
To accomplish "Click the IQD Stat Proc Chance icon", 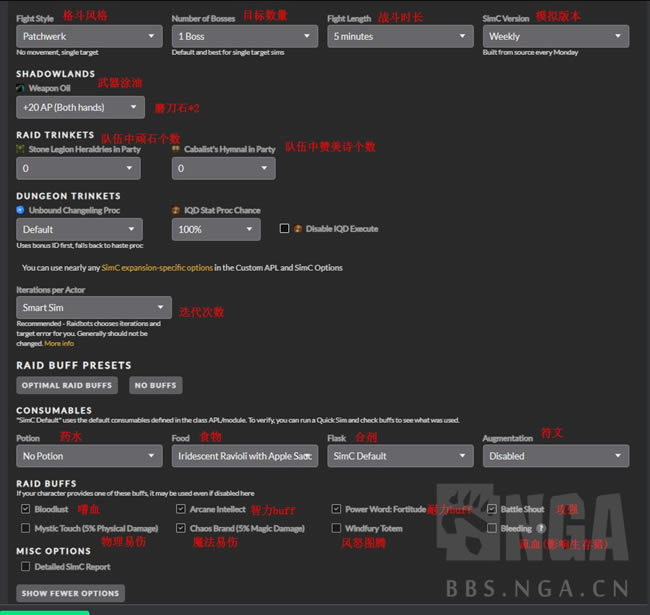I will coord(176,210).
